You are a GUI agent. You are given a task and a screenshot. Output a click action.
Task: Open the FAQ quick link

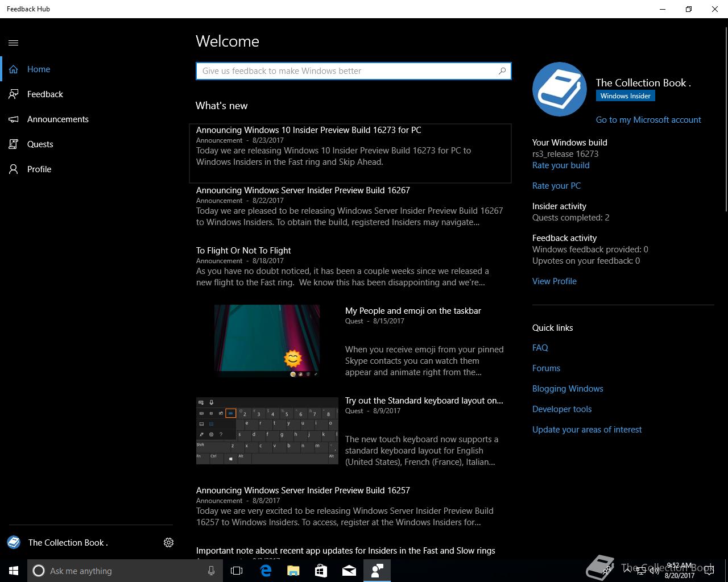coord(540,348)
